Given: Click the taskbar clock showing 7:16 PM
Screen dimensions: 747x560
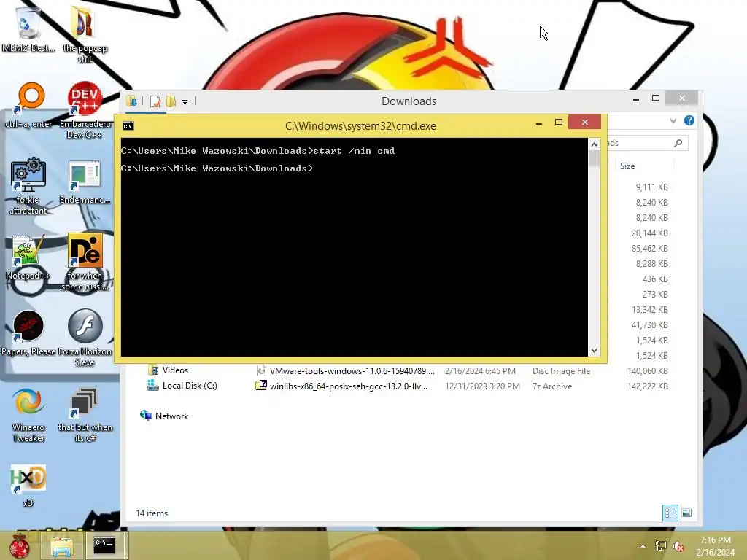Looking at the screenshot, I should pyautogui.click(x=715, y=546).
